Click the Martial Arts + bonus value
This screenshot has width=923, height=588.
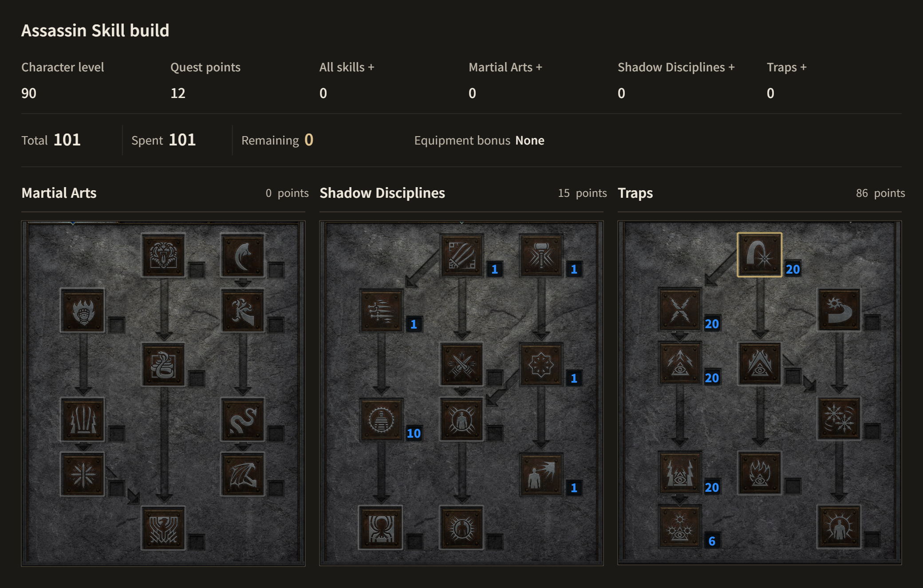(472, 93)
